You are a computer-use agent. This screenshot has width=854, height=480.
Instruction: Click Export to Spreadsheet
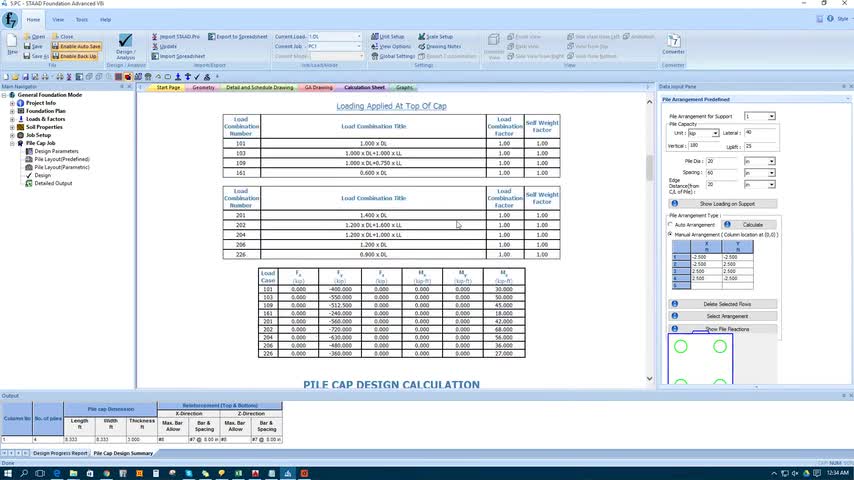click(x=237, y=37)
